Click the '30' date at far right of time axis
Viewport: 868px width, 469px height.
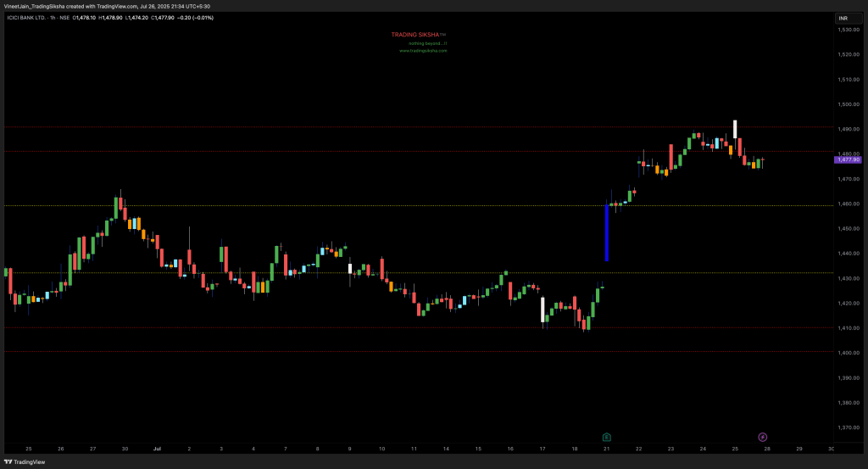tap(830, 448)
